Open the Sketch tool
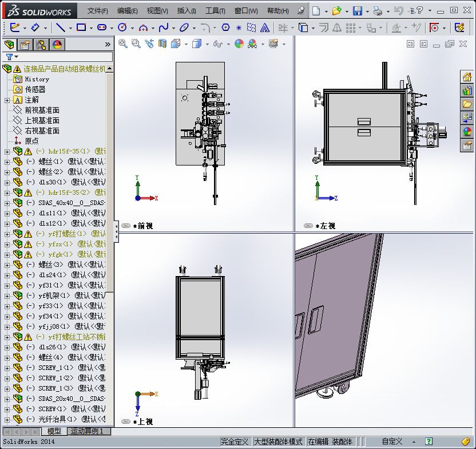The image size is (476, 449). click(14, 27)
